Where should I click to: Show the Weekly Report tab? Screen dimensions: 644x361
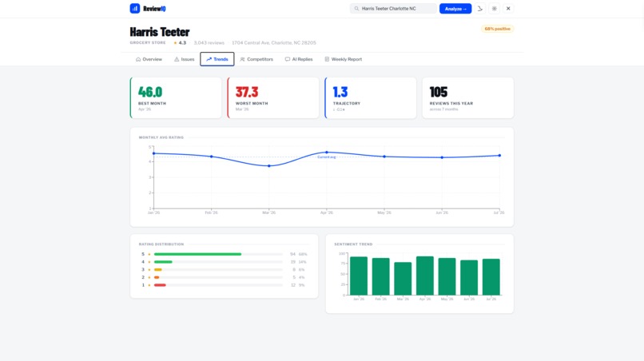tap(344, 59)
